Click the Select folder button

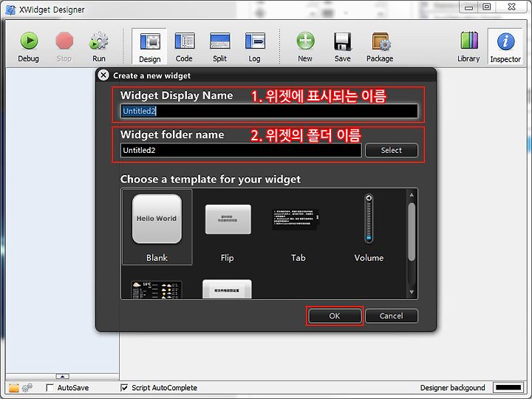[x=391, y=150]
